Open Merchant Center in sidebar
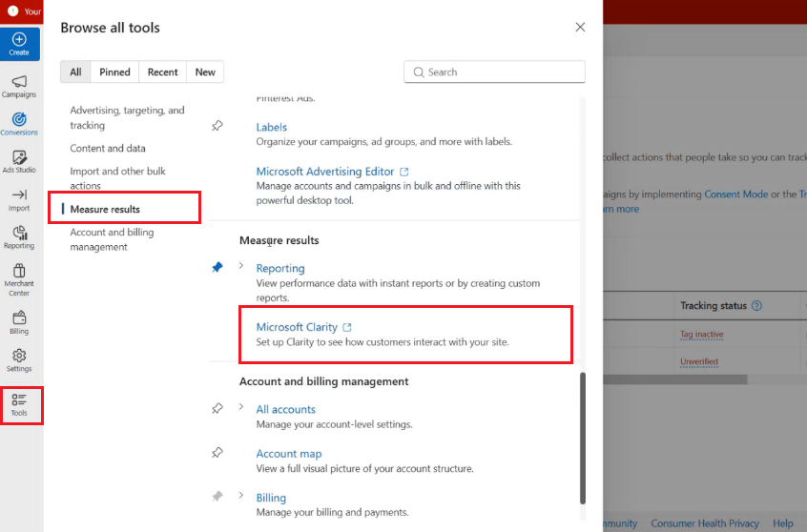This screenshot has height=532, width=807. 19,280
